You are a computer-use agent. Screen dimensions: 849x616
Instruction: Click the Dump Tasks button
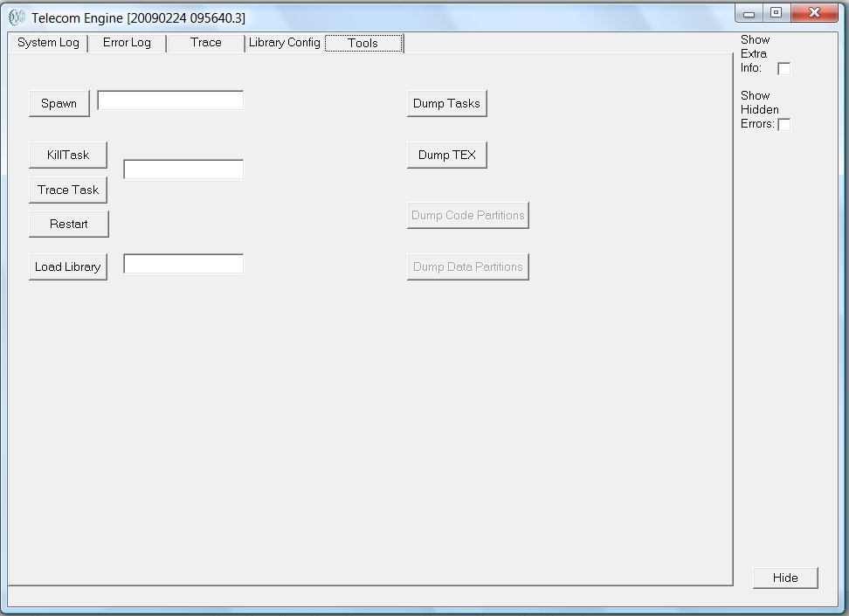point(446,103)
